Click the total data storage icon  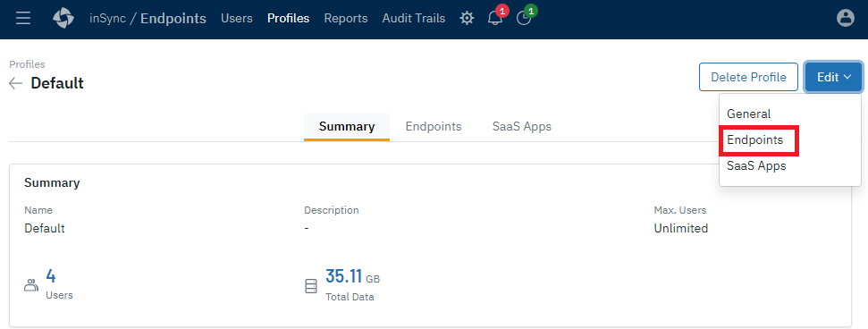(x=312, y=286)
